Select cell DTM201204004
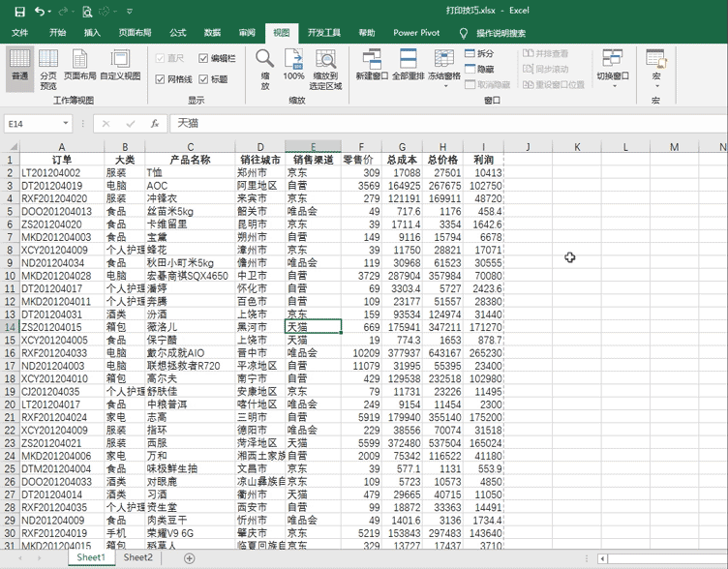728x569 pixels. pos(62,468)
